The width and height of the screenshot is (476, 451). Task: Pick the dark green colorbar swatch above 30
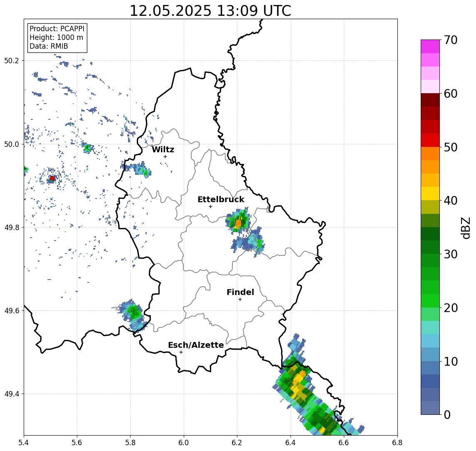(x=430, y=247)
